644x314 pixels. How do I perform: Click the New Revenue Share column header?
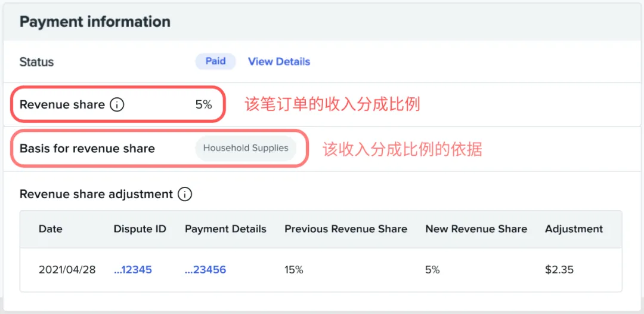coord(476,229)
